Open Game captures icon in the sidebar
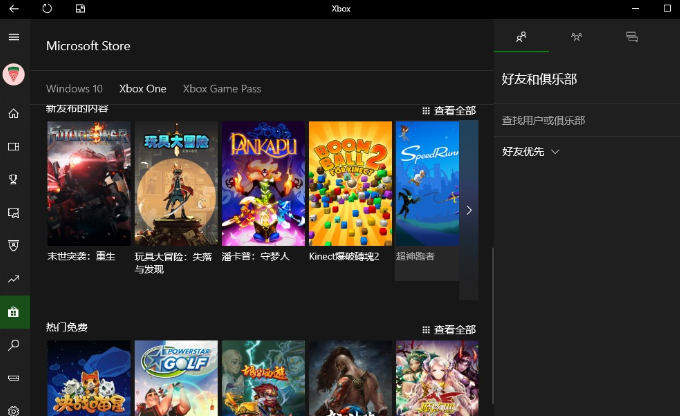The image size is (680, 416). tap(14, 213)
